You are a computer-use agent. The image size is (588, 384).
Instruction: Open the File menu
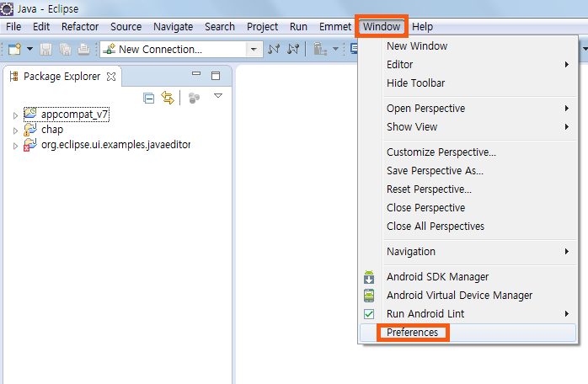(x=13, y=27)
